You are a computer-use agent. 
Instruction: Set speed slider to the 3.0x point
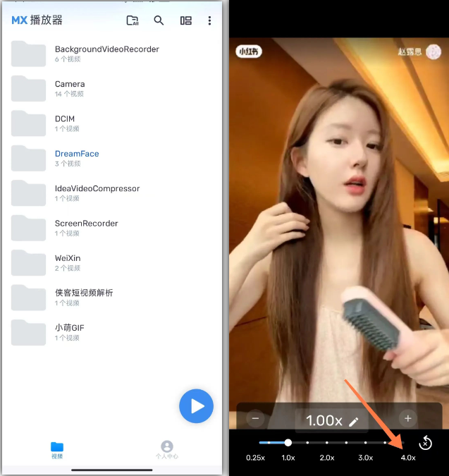click(366, 443)
